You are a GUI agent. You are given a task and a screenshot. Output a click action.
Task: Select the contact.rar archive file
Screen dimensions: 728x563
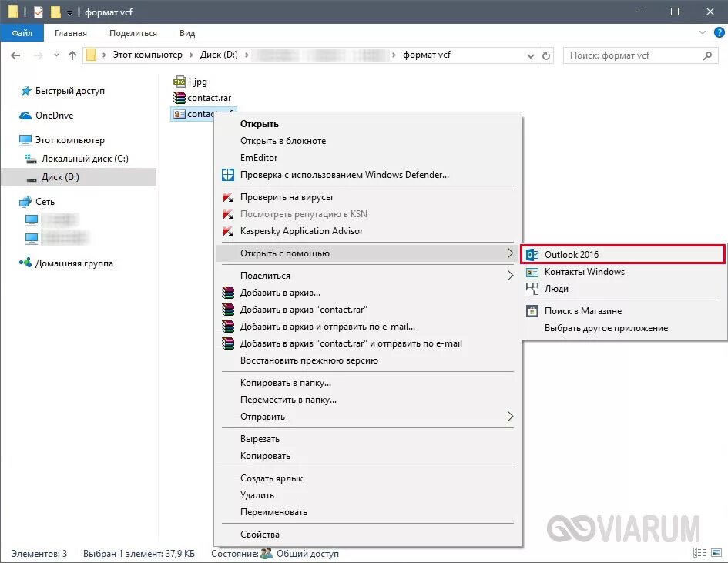(x=202, y=98)
